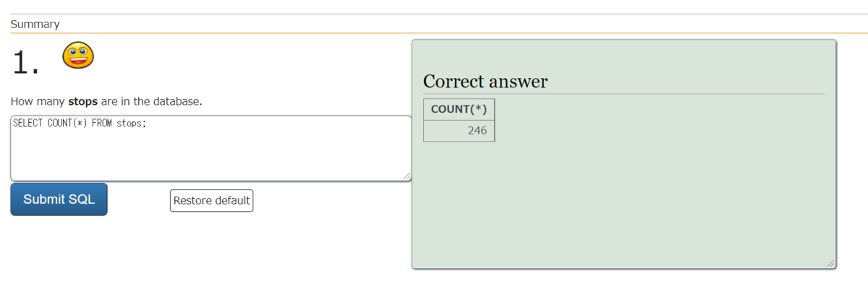The height and width of the screenshot is (305, 868).
Task: Click COUNT(*) inside the SQL editor
Action: coord(67,123)
